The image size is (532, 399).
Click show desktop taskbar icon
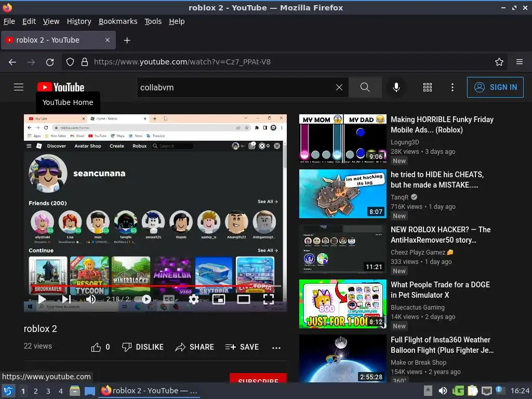point(90,391)
